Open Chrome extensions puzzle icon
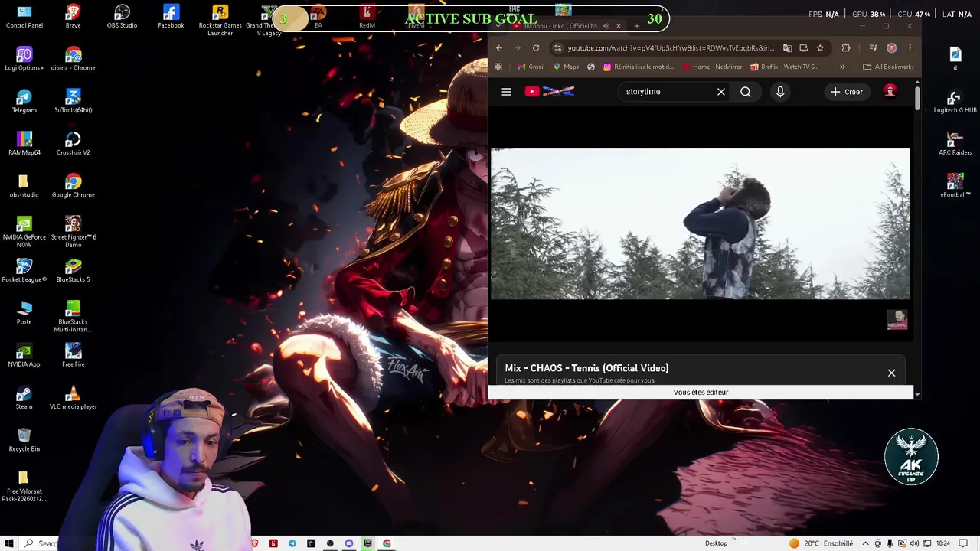This screenshot has height=551, width=980. 846,47
